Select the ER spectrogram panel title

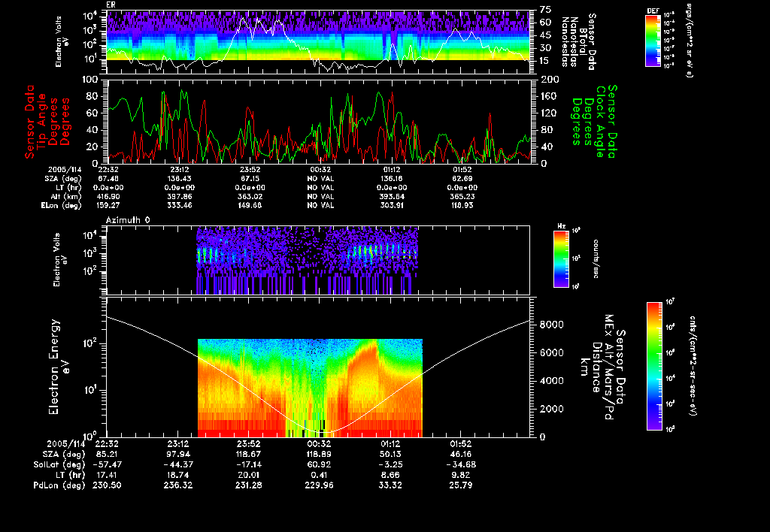pos(110,5)
